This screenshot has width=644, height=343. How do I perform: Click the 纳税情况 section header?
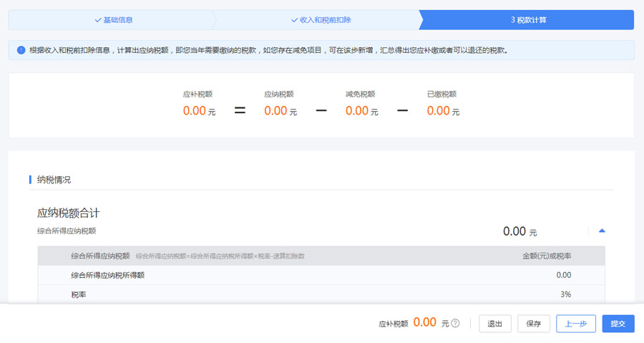[x=54, y=180]
